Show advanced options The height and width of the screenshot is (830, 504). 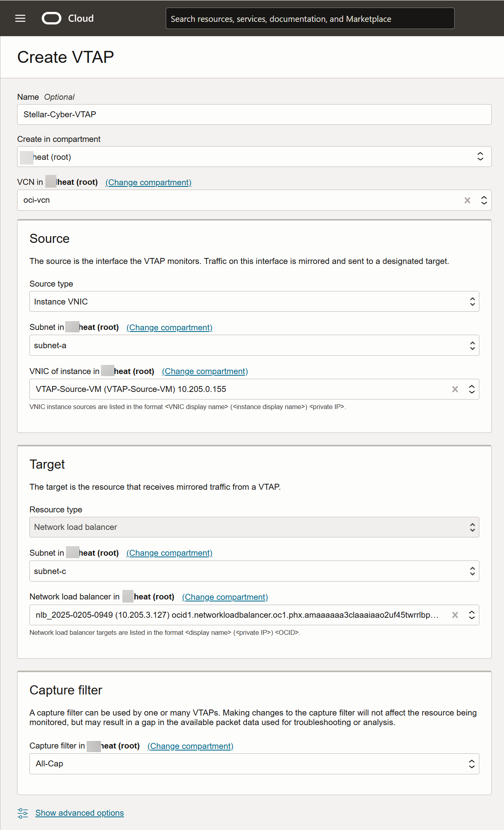79,813
